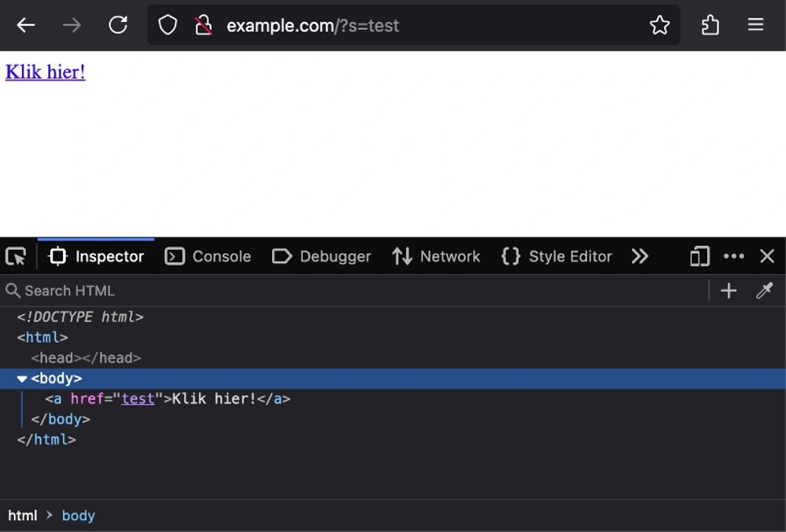Toggle Responsive Design Mode

700,256
